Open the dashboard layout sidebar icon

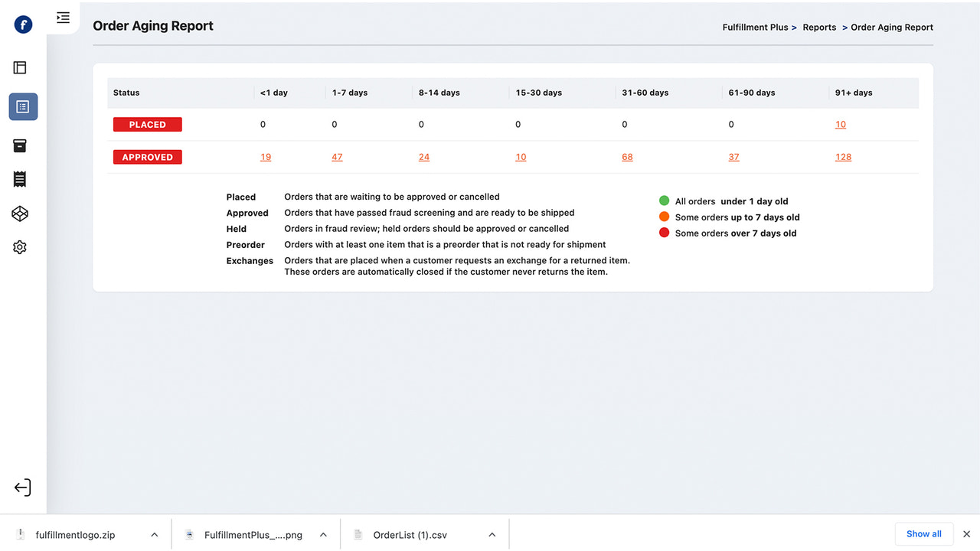click(20, 67)
